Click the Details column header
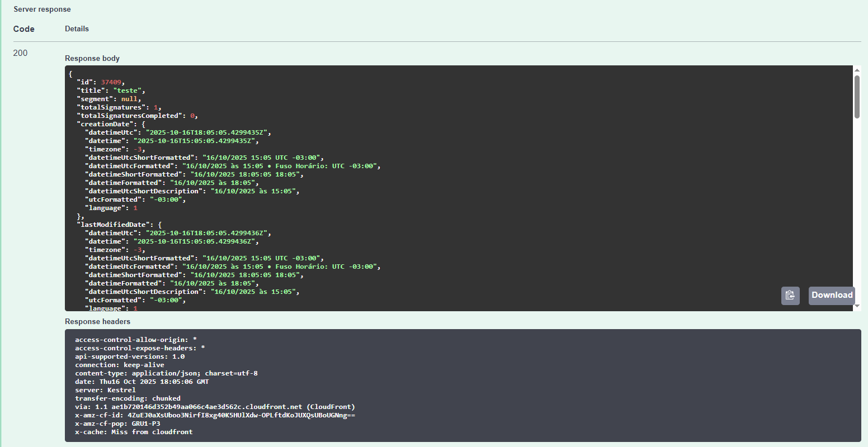 click(77, 29)
